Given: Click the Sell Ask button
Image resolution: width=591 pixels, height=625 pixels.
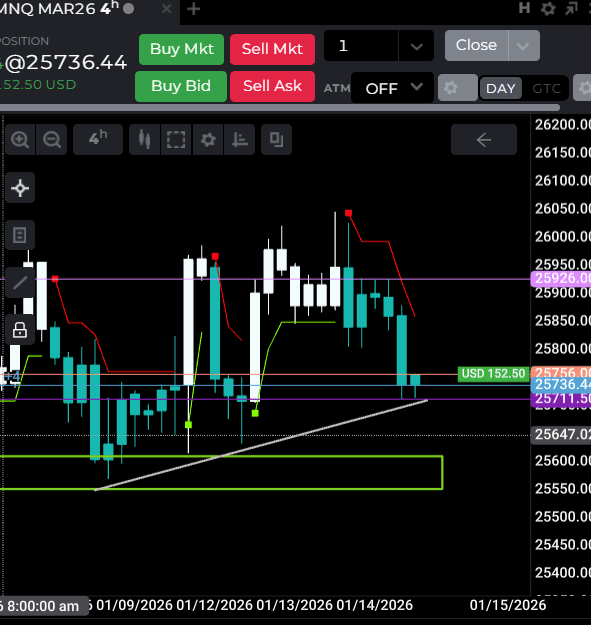Looking at the screenshot, I should tap(273, 86).
